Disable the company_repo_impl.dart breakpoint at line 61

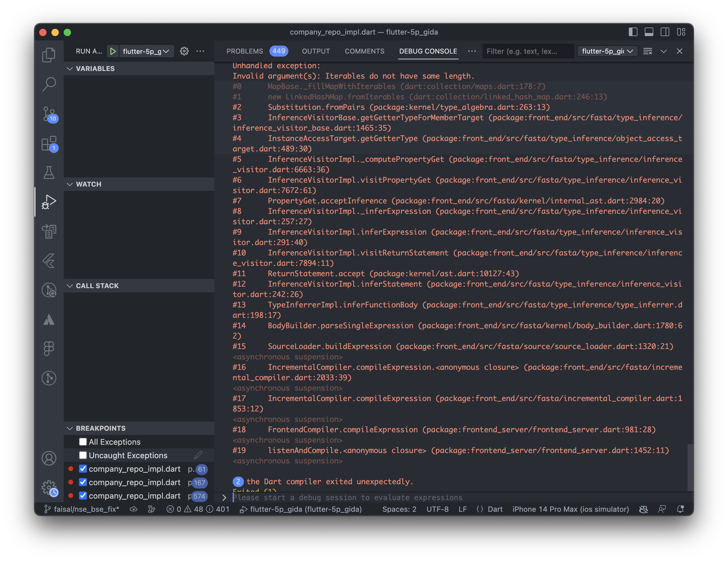click(x=83, y=469)
